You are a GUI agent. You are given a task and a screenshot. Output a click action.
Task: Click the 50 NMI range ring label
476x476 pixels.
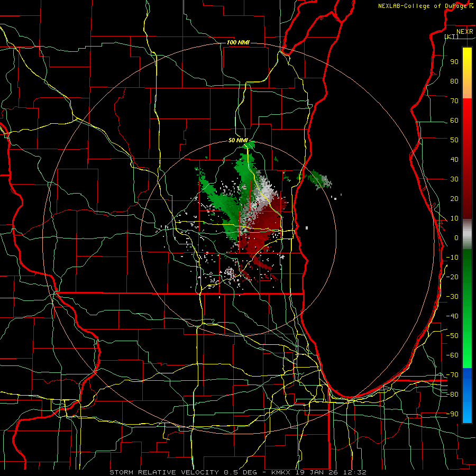[239, 140]
